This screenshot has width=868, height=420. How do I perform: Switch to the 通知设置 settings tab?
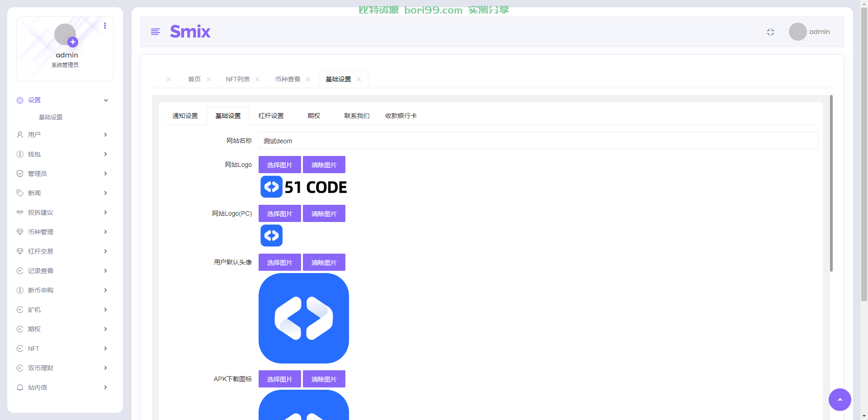coord(185,116)
